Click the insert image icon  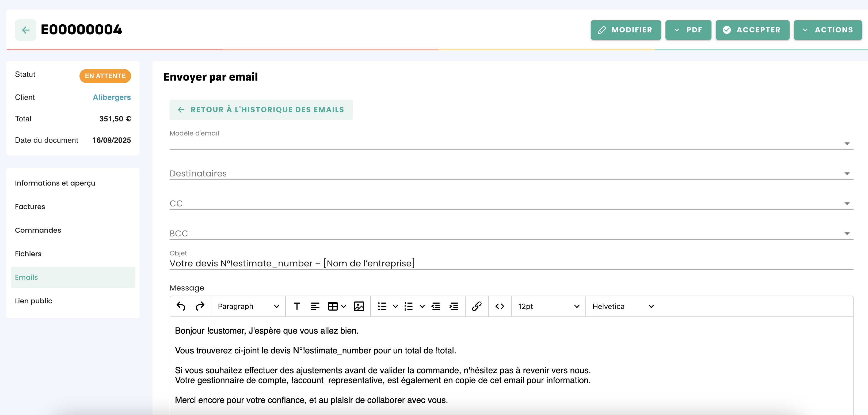pos(359,306)
